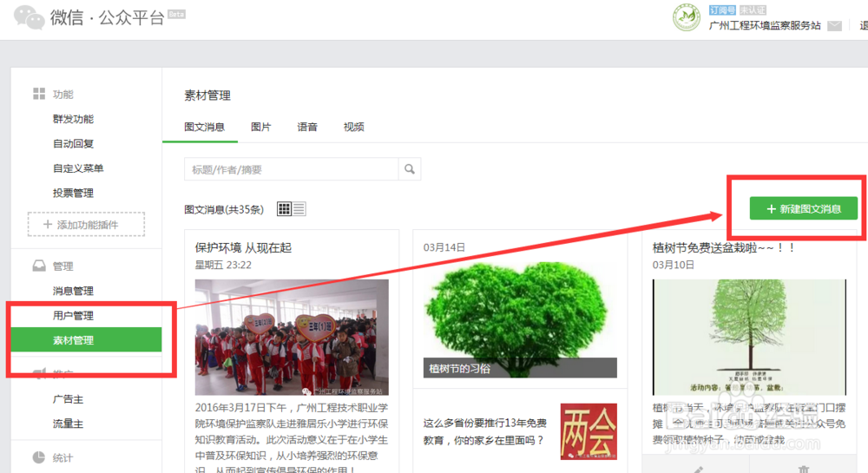Image resolution: width=868 pixels, height=473 pixels.
Task: Click the 新建图文消息 button
Action: (803, 208)
